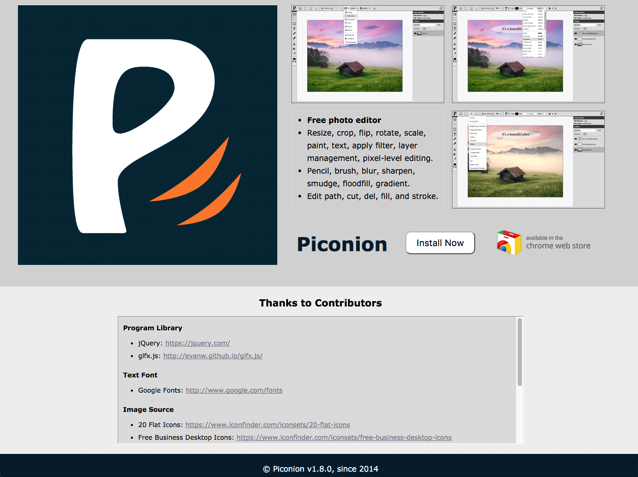
Task: Click the 'Piconion v1.8.0, since 2014' footer text
Action: point(320,469)
